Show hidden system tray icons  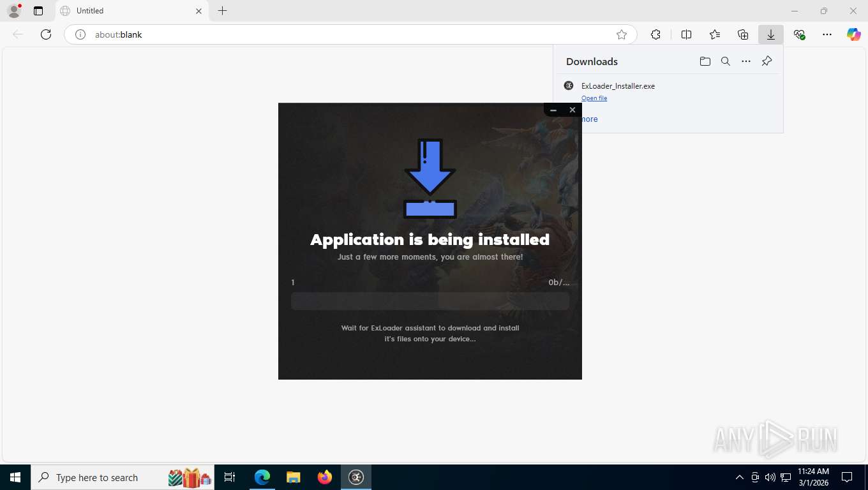pyautogui.click(x=740, y=477)
